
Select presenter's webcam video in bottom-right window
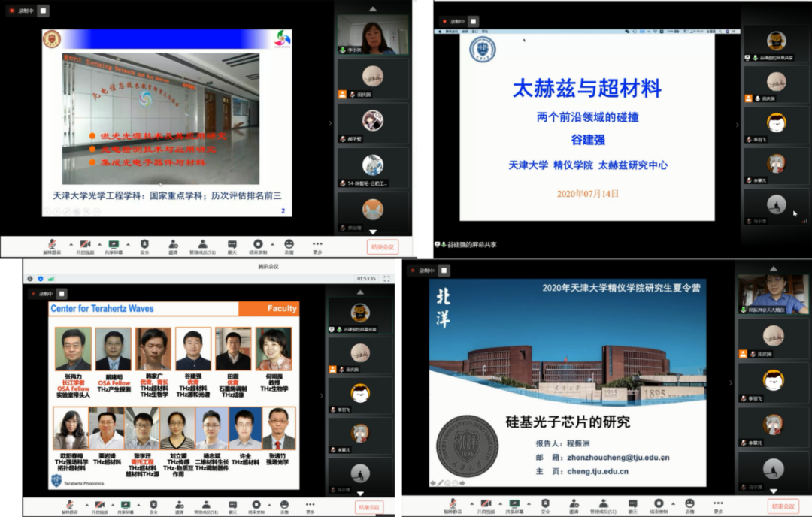coord(773,294)
